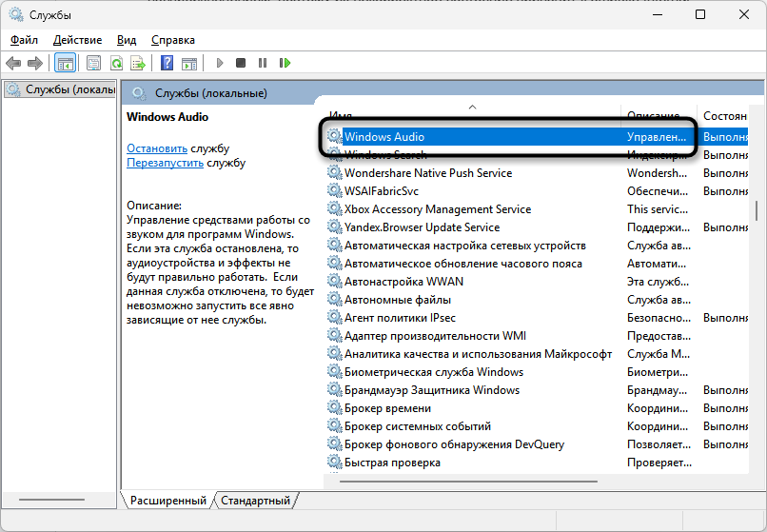Open the Справка menu
Image resolution: width=767 pixels, height=532 pixels.
pyautogui.click(x=173, y=40)
